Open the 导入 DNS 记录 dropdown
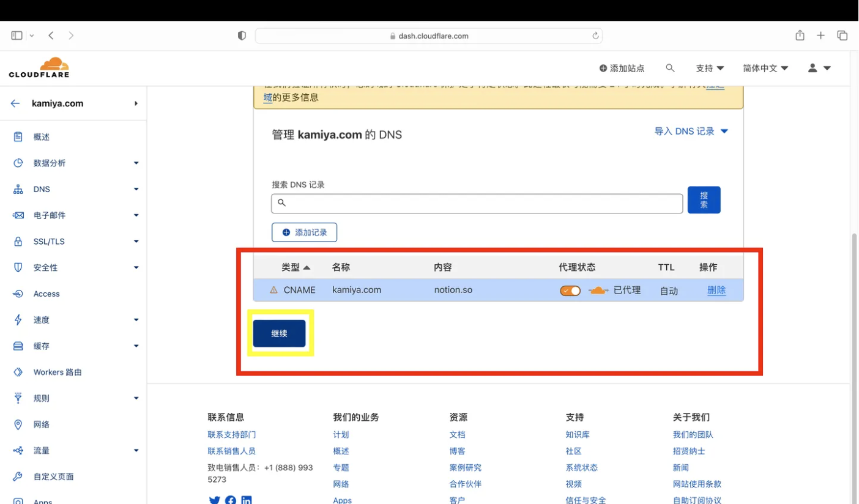 pos(691,132)
